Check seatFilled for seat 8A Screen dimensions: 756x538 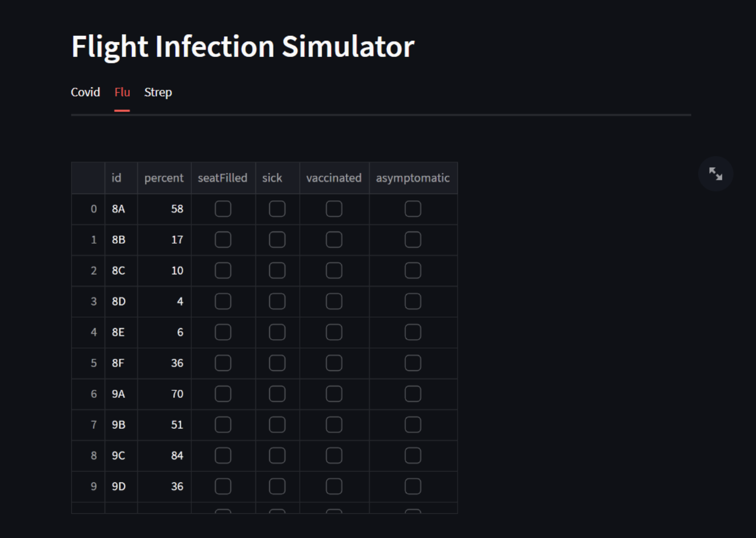pyautogui.click(x=223, y=209)
